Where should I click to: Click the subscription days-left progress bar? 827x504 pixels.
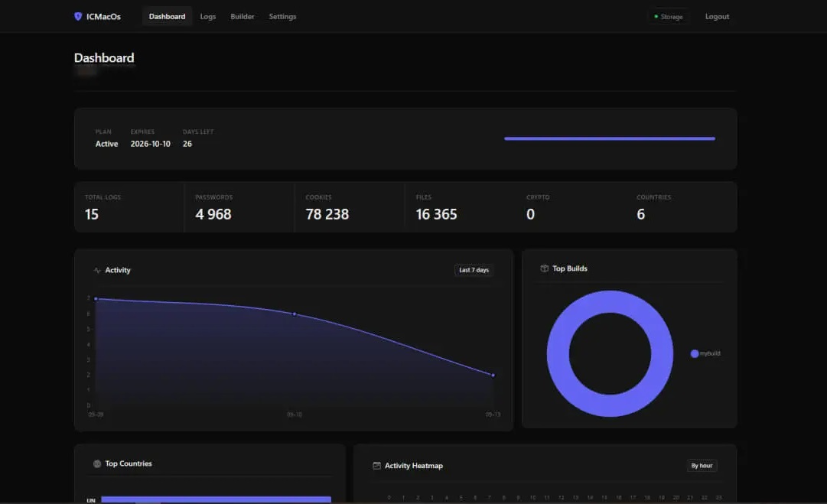point(610,138)
